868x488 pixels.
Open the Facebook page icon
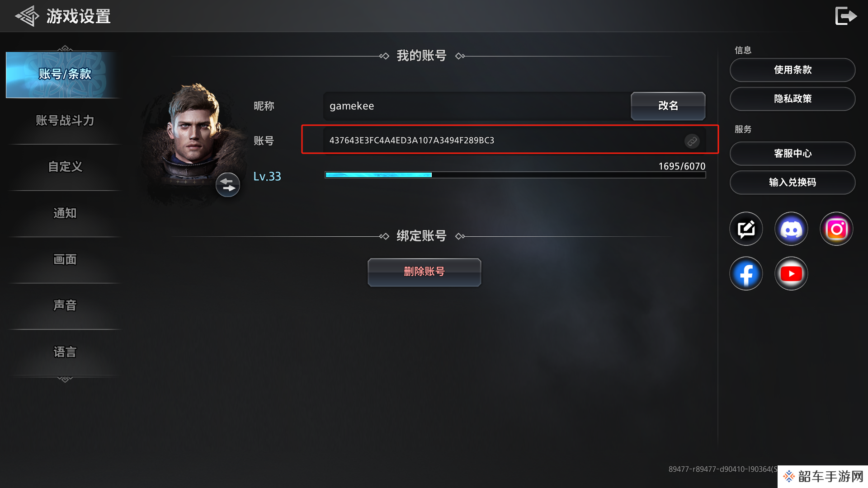point(746,274)
